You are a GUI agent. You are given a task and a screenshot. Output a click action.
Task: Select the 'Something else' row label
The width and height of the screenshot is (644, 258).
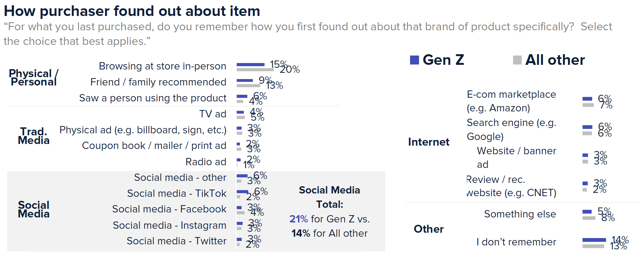click(520, 214)
